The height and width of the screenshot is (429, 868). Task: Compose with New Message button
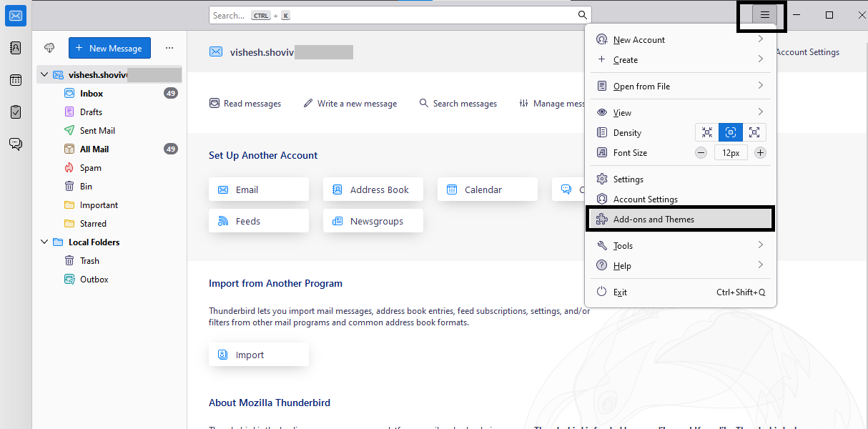(109, 48)
